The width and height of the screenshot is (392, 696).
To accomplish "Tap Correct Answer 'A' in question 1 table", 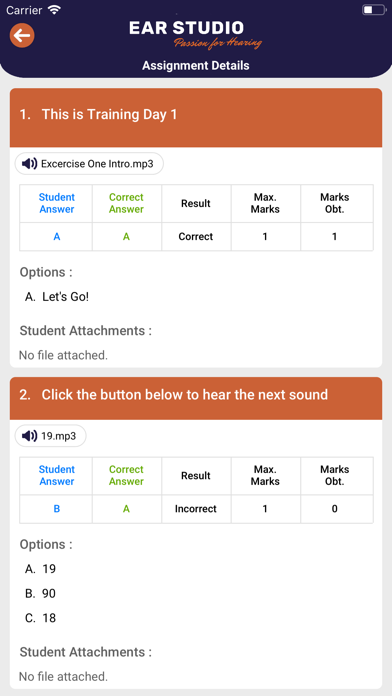I will tap(127, 237).
